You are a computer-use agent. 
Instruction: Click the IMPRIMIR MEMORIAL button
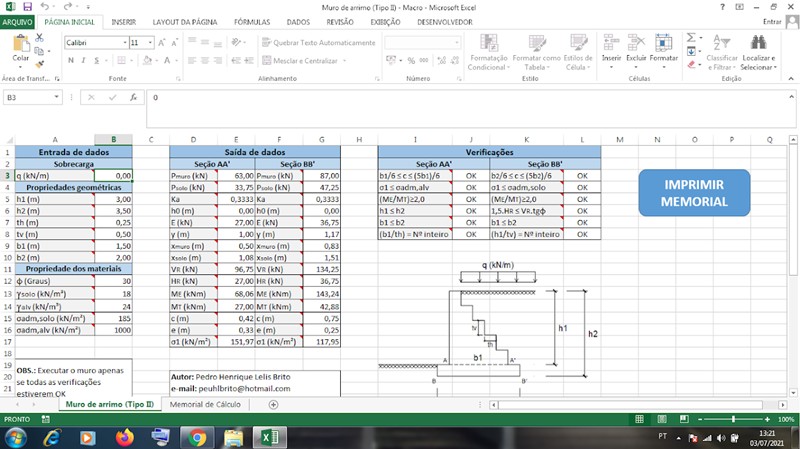[x=694, y=193]
